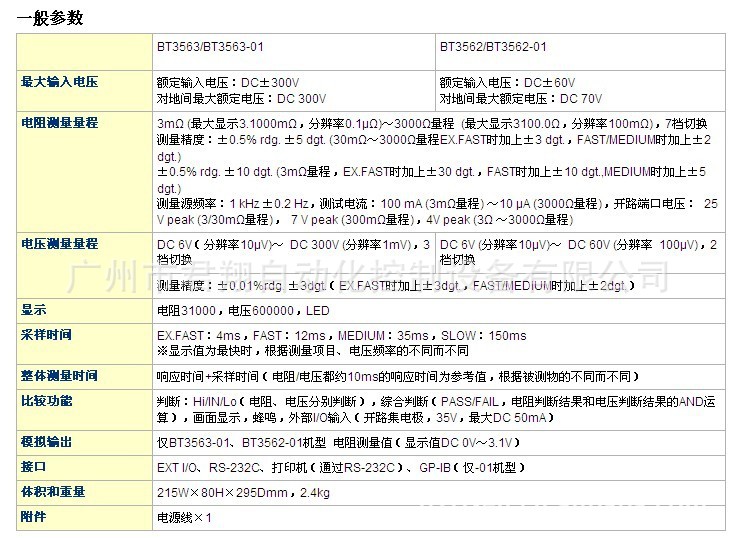The height and width of the screenshot is (538, 734).
Task: Click the 电源线×1 accessory value
Action: [184, 518]
